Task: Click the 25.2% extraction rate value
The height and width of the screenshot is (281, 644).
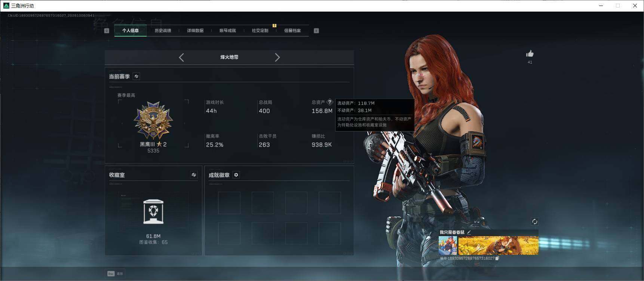Action: [x=215, y=145]
